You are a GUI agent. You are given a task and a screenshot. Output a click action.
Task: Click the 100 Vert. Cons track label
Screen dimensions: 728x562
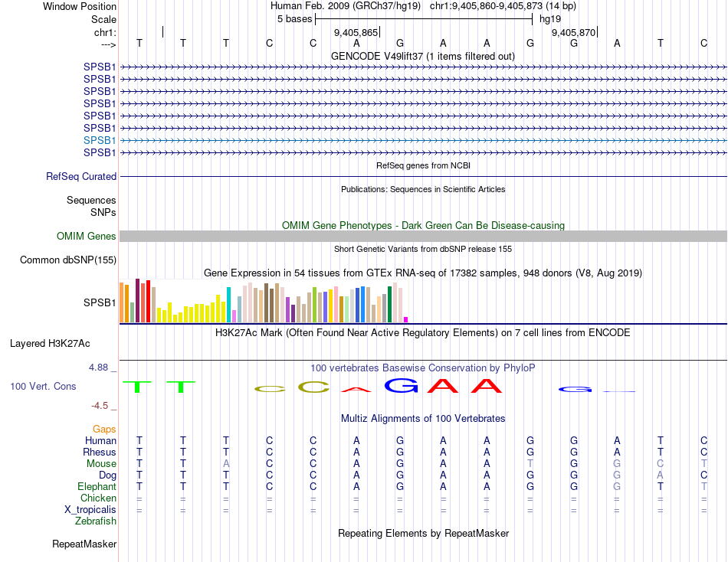click(x=43, y=386)
